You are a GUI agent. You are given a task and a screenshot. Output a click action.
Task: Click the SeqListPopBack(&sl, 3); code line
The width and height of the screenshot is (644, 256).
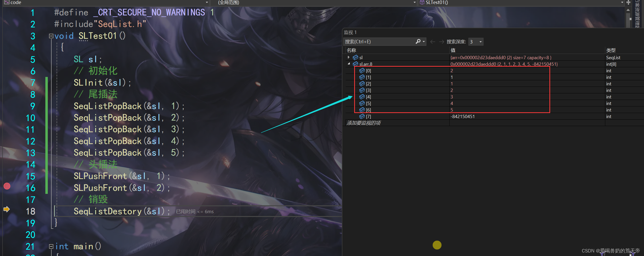click(x=129, y=129)
